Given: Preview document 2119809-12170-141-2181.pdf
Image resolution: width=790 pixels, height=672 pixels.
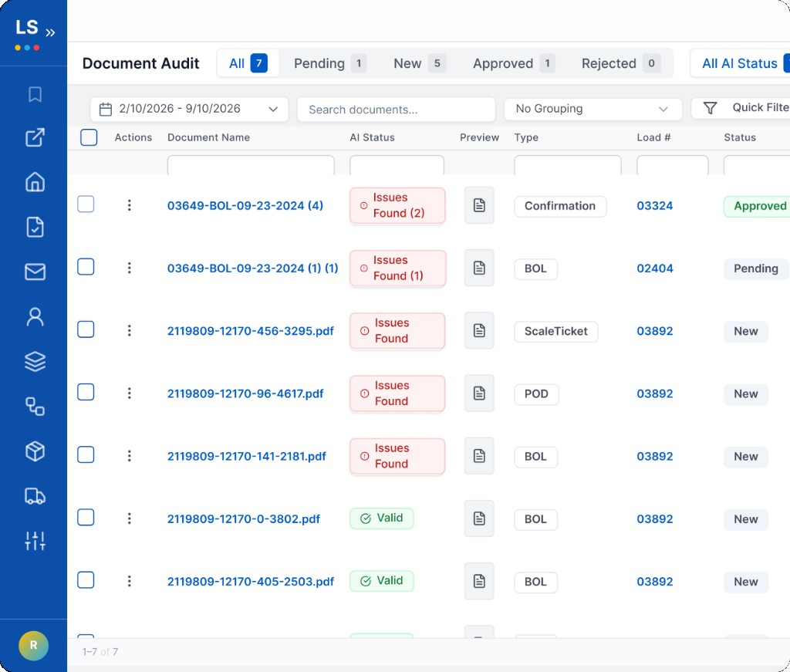Looking at the screenshot, I should click(x=479, y=456).
